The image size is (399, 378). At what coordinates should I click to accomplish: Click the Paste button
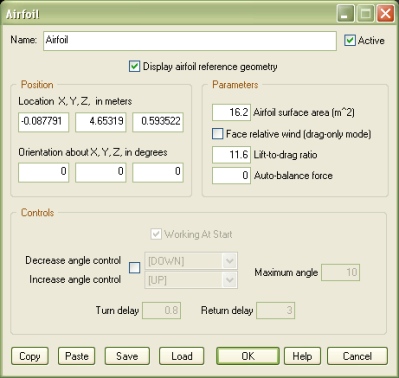77,356
